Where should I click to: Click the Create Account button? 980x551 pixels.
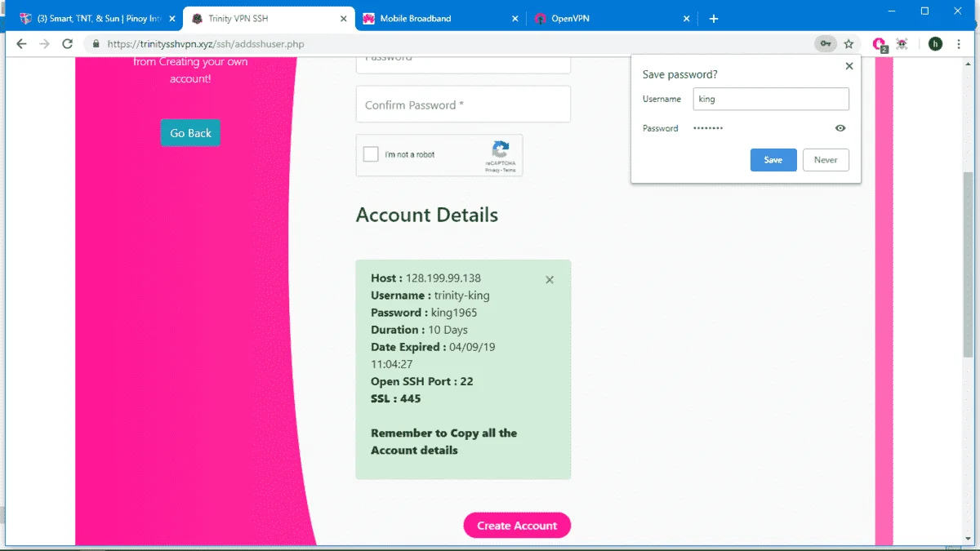[x=517, y=526]
